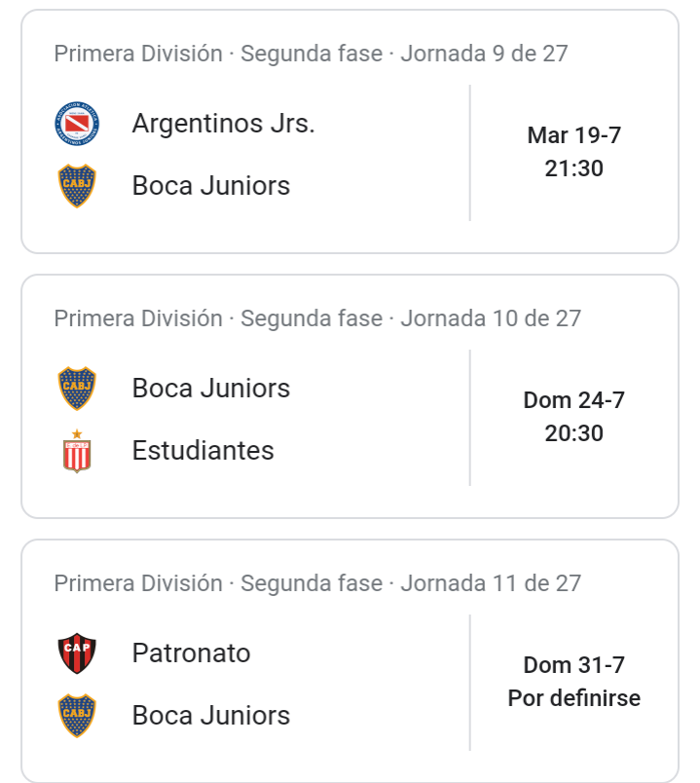This screenshot has height=783, width=700.
Task: Click Boca Juniors crest in Jornada 9 card
Action: (77, 186)
